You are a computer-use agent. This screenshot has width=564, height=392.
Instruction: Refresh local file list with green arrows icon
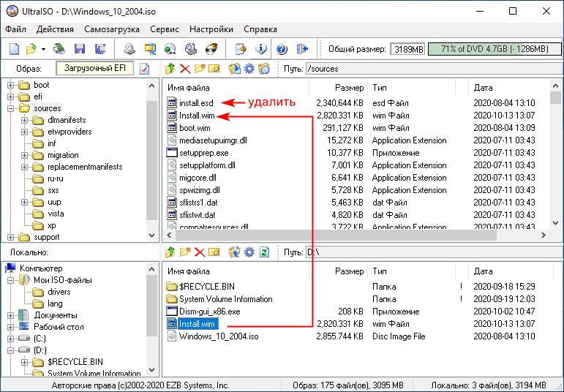pos(264,252)
